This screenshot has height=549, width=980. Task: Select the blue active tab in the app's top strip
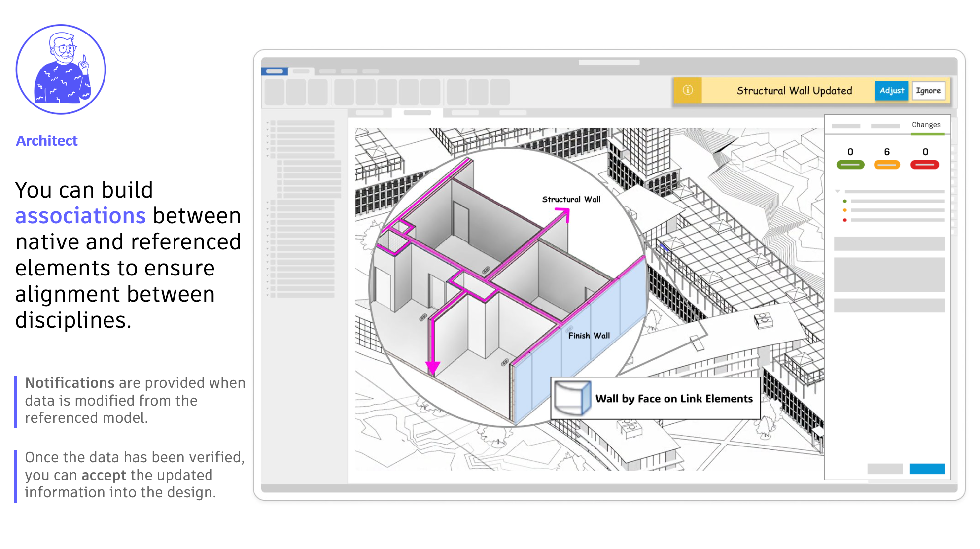click(x=275, y=71)
